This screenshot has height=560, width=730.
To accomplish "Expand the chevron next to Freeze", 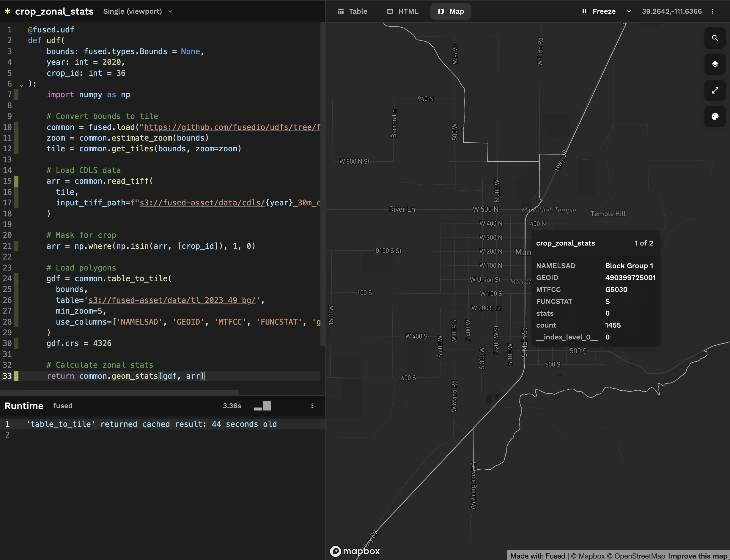I will click(x=629, y=11).
